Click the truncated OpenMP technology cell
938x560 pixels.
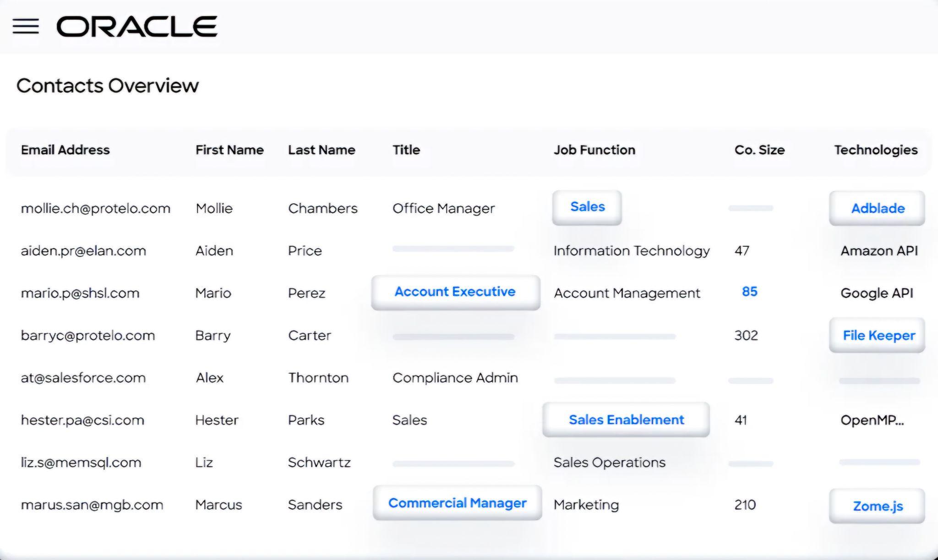pos(873,420)
